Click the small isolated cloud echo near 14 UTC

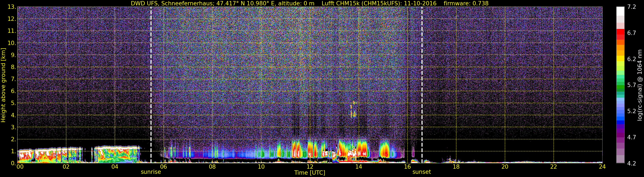[353, 109]
